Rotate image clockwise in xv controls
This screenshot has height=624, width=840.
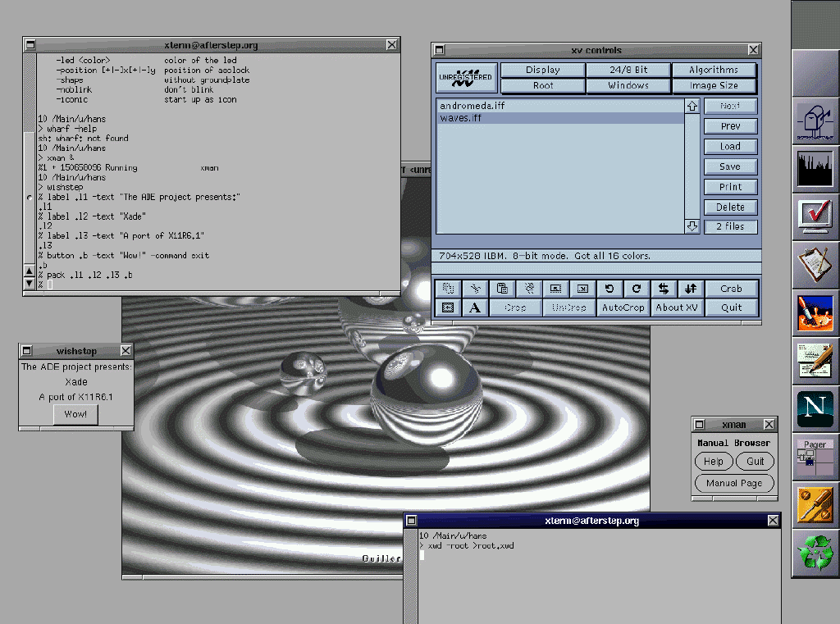click(x=637, y=289)
